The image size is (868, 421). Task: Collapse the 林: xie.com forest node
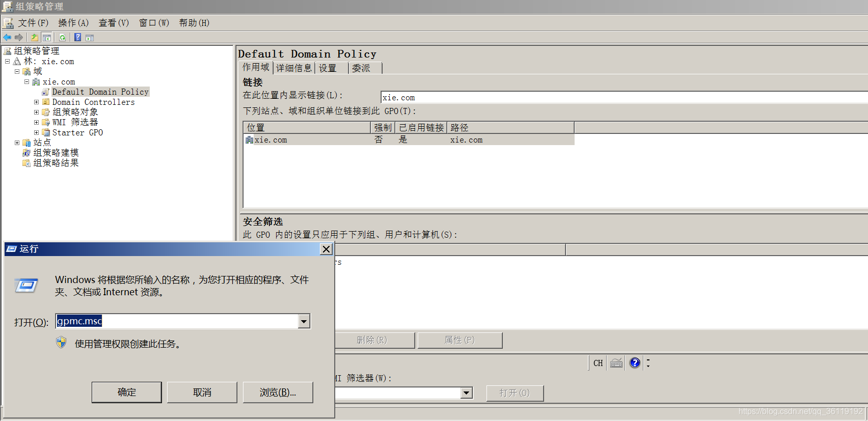[7, 61]
